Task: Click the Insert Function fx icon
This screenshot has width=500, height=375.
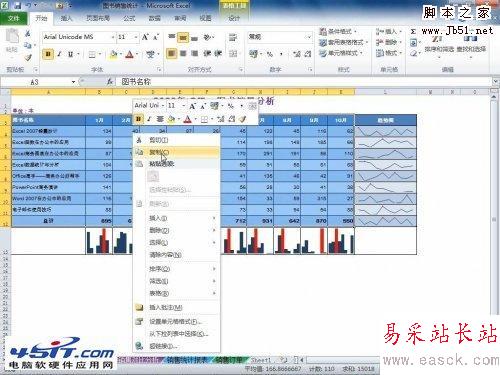Action: [x=110, y=82]
